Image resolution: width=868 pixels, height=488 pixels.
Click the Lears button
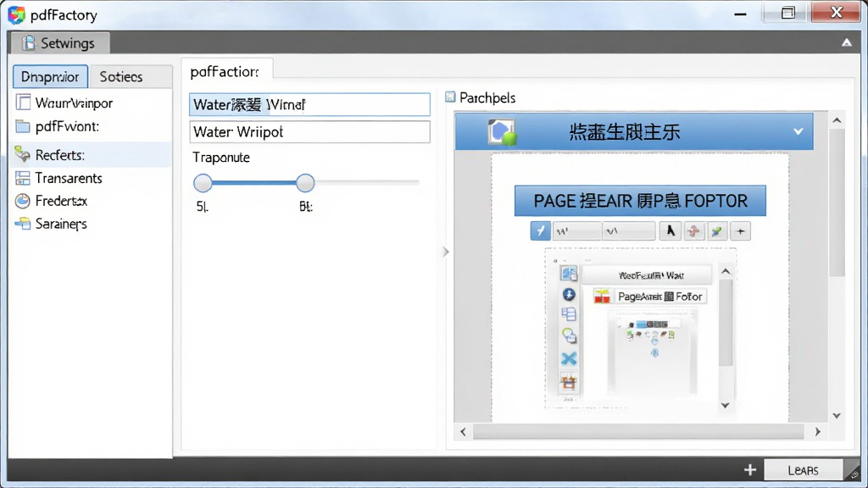(804, 470)
